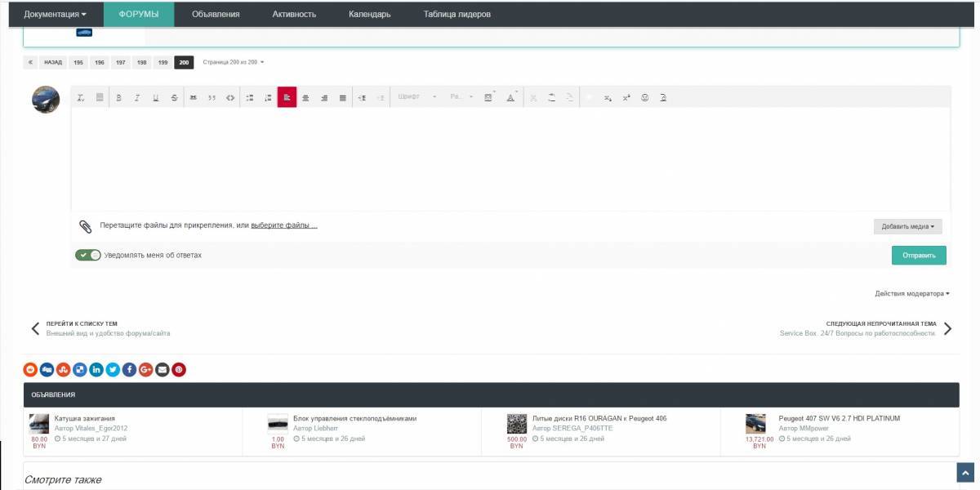Image resolution: width=980 pixels, height=490 pixels.
Task: Click the 'выберите файлы' link
Action: (283, 225)
